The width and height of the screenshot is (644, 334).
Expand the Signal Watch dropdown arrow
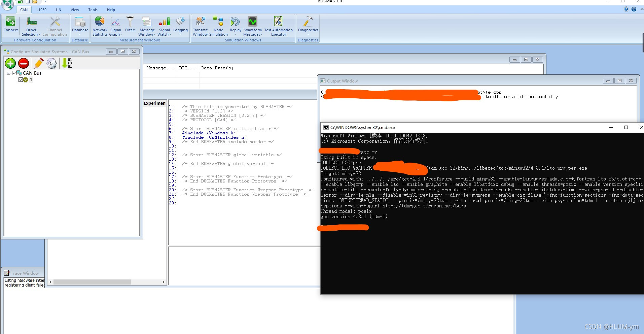[170, 34]
